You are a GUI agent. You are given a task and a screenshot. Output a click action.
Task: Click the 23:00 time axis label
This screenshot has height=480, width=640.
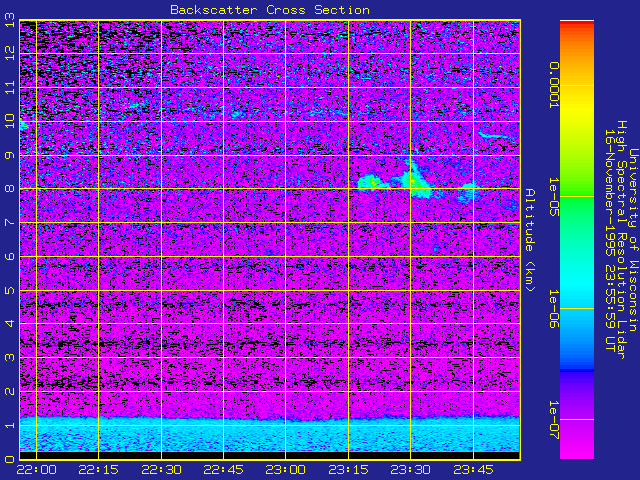point(285,470)
